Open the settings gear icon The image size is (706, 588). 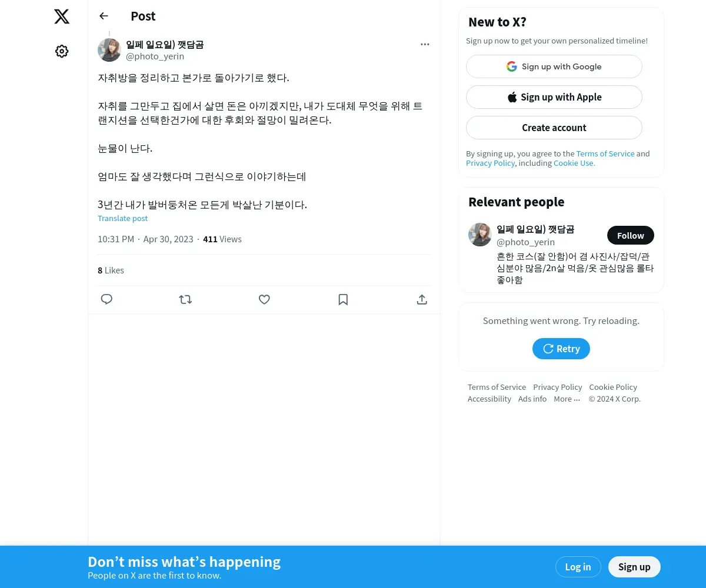[62, 52]
